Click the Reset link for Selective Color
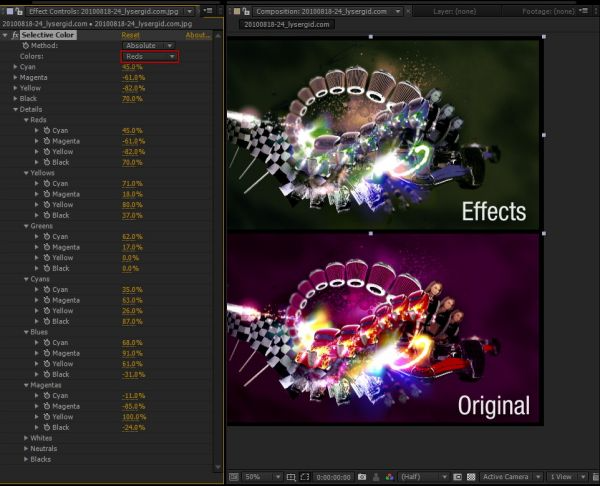 click(130, 35)
